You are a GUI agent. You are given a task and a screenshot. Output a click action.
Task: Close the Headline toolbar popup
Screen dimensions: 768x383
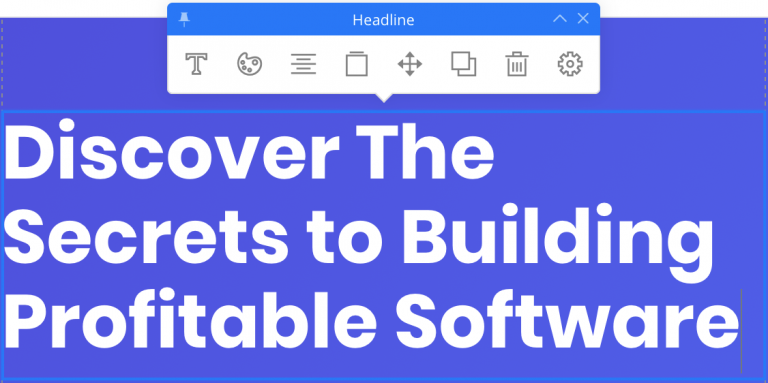pyautogui.click(x=583, y=19)
